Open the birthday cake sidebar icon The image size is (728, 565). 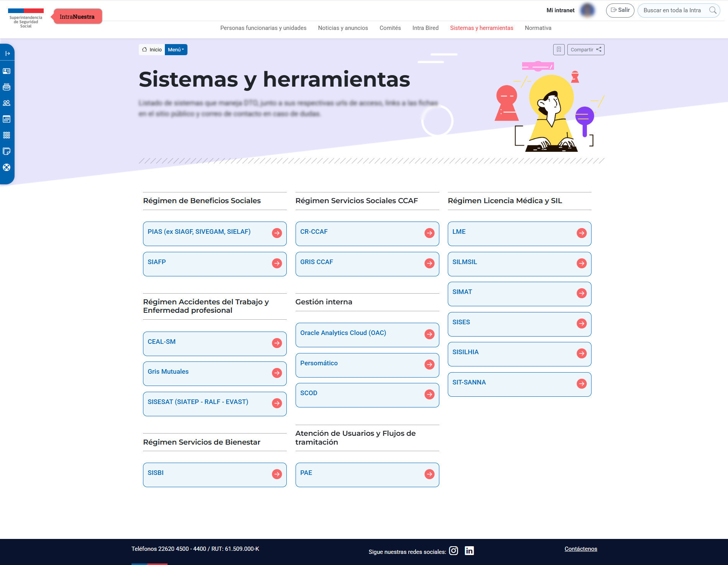(x=7, y=87)
